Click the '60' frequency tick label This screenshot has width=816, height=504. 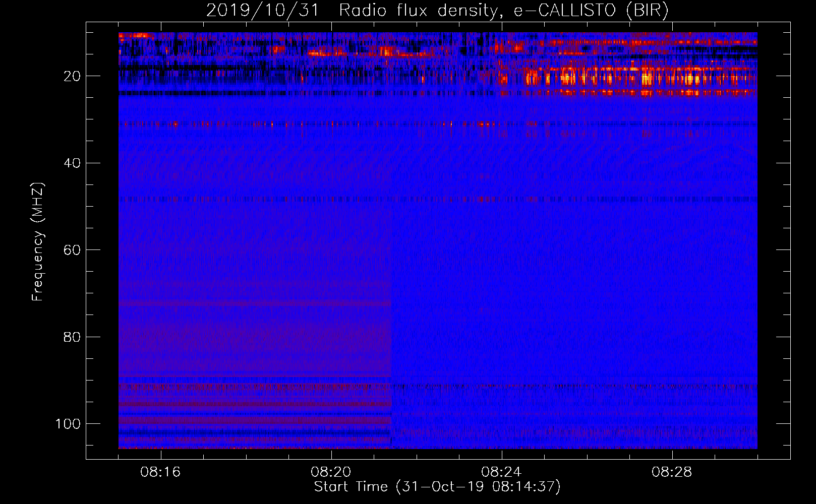pos(72,250)
